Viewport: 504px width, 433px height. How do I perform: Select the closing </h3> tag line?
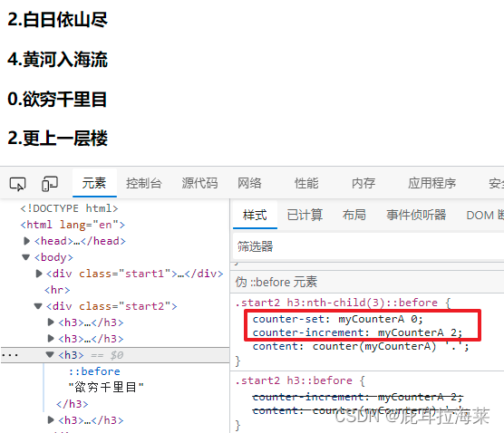point(72,404)
